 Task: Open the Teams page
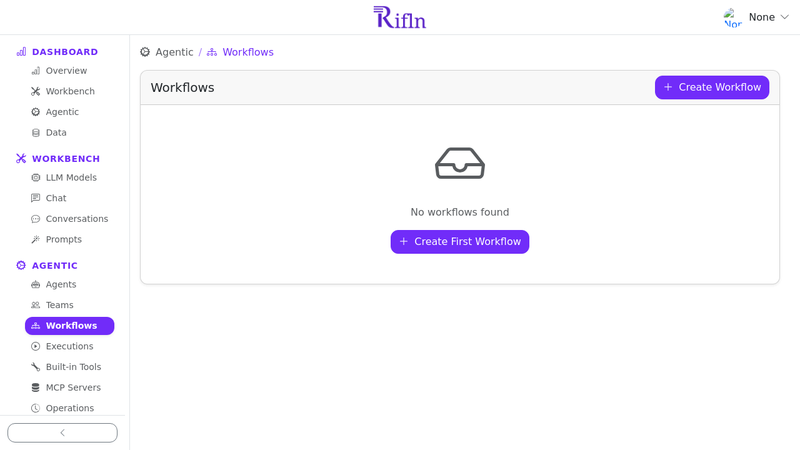point(60,305)
